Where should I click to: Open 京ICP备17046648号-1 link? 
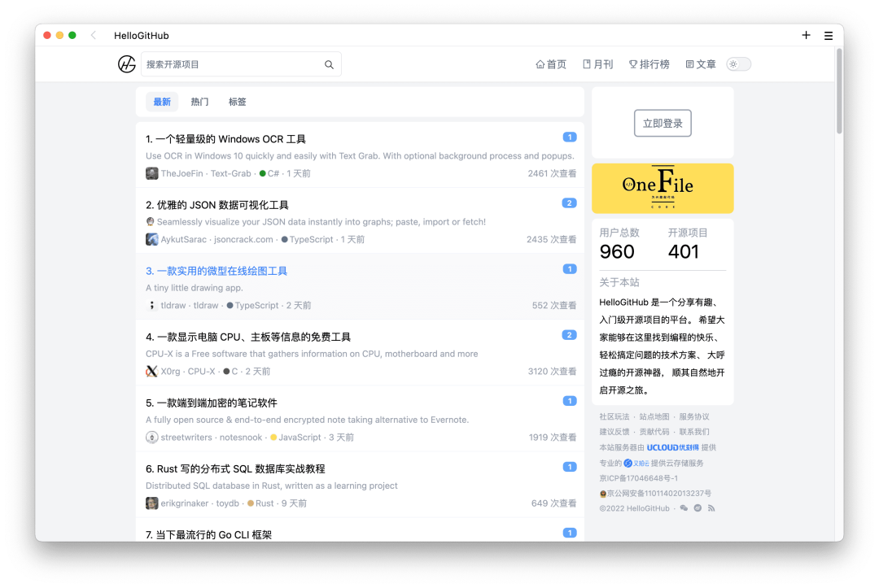click(x=639, y=478)
